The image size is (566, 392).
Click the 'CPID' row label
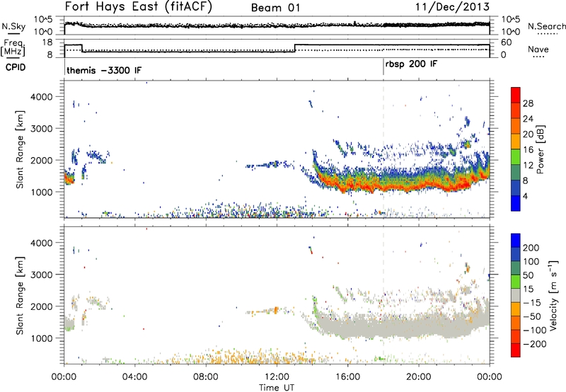coord(16,67)
